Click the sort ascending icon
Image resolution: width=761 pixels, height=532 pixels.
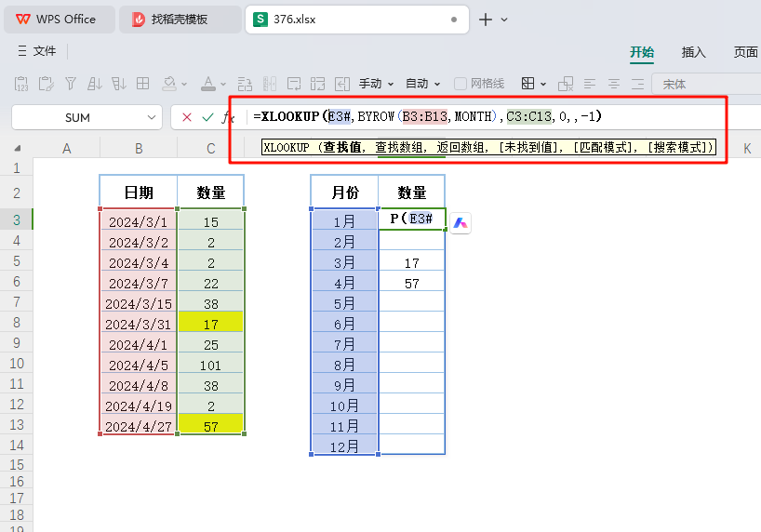[x=95, y=84]
